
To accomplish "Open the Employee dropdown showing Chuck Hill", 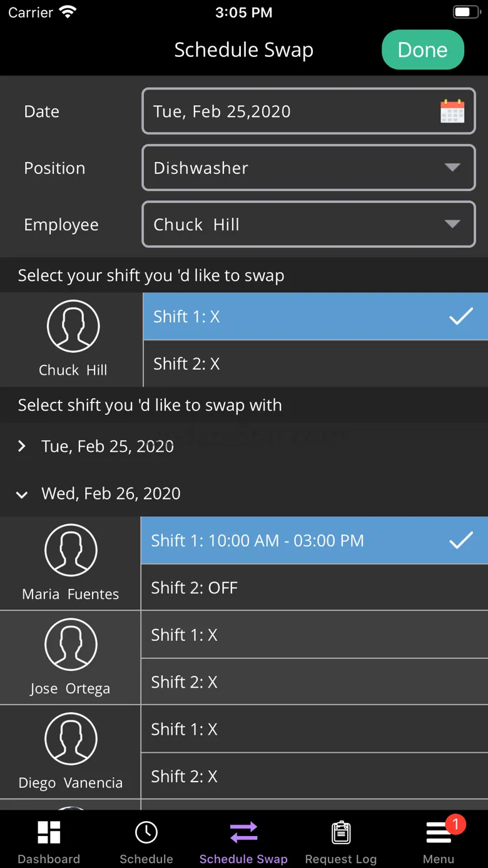I will click(308, 225).
